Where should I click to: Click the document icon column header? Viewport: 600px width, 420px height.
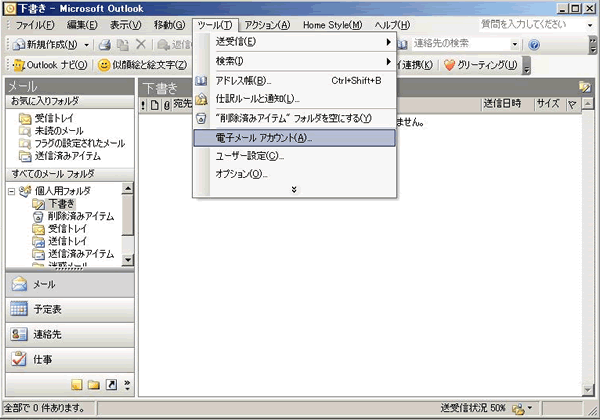[155, 105]
